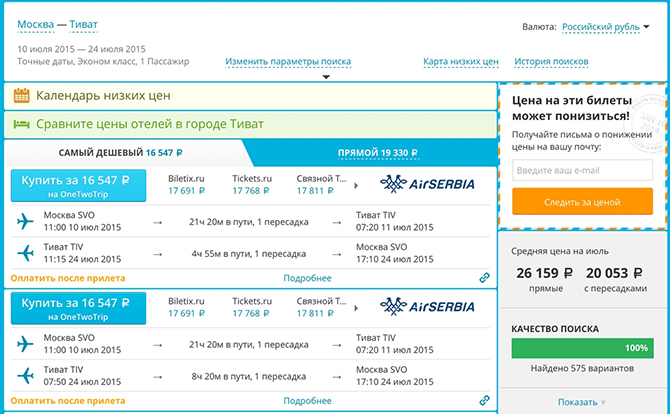670x414 pixels.
Task: Click the bed icon for hotel comparison
Action: click(21, 125)
